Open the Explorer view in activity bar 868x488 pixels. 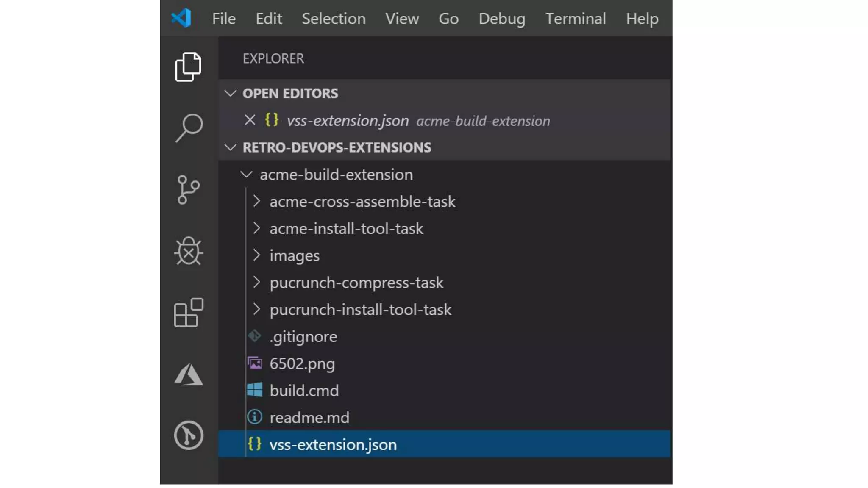click(x=188, y=67)
